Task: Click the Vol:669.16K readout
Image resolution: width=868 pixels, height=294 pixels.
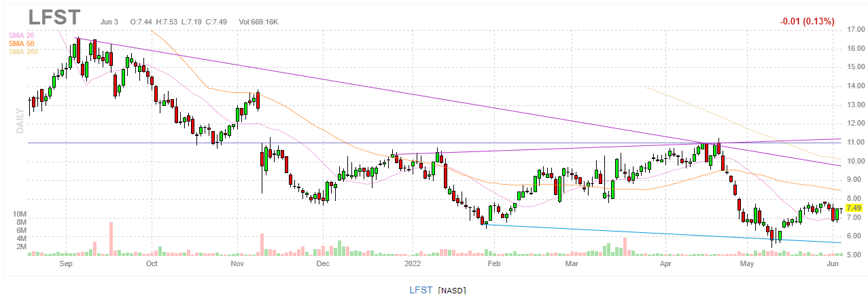Action: [258, 22]
